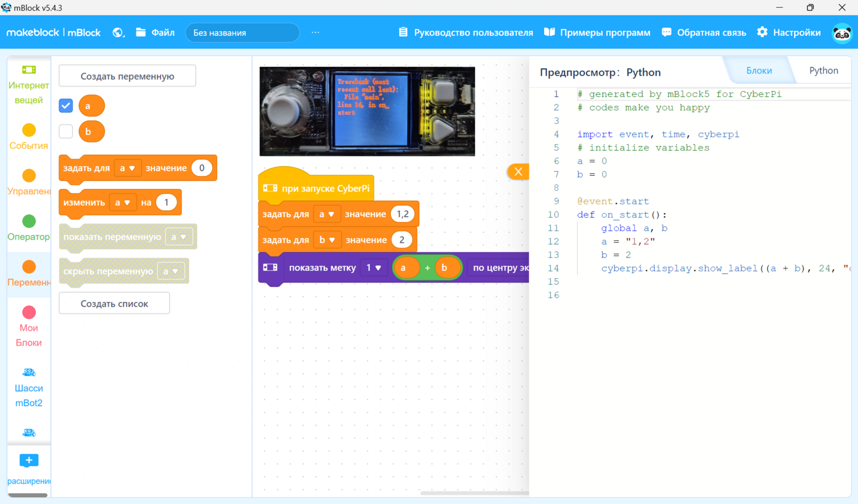Click the add расширение extension button

pyautogui.click(x=29, y=469)
